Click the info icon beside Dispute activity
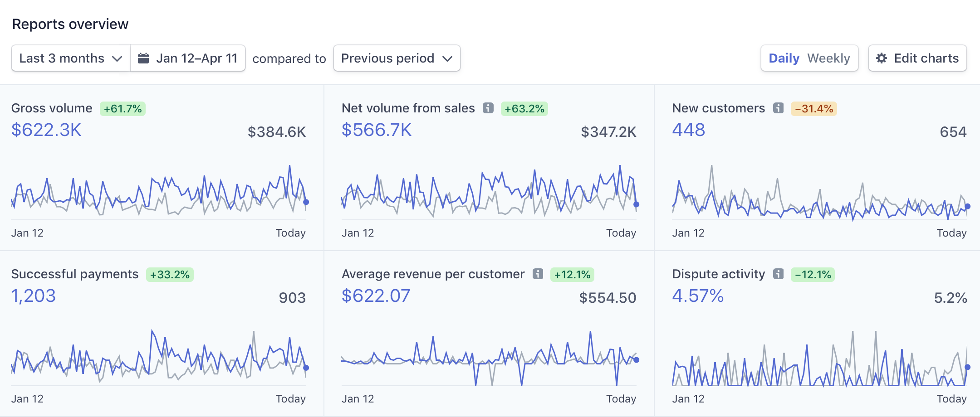This screenshot has width=980, height=417. click(779, 274)
